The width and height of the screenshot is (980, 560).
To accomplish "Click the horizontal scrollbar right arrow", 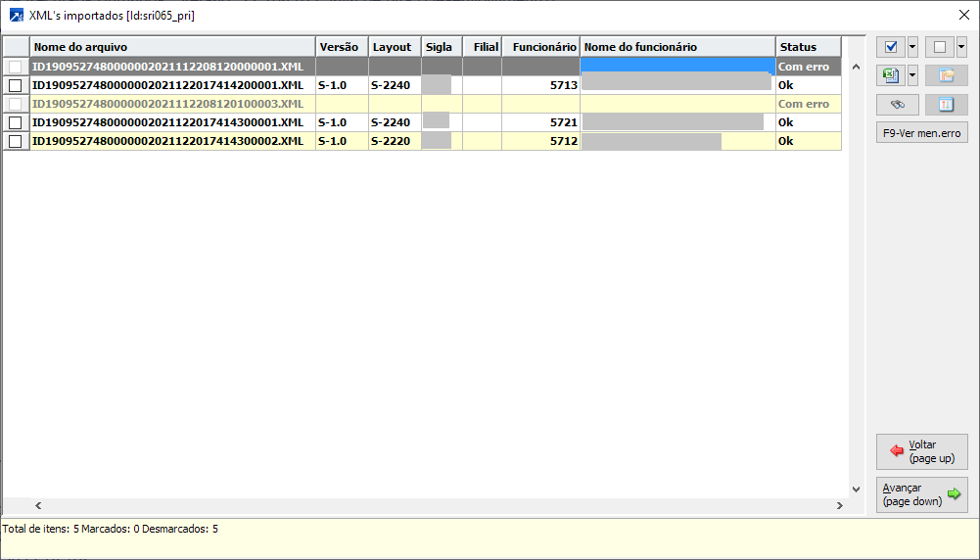I will (839, 506).
